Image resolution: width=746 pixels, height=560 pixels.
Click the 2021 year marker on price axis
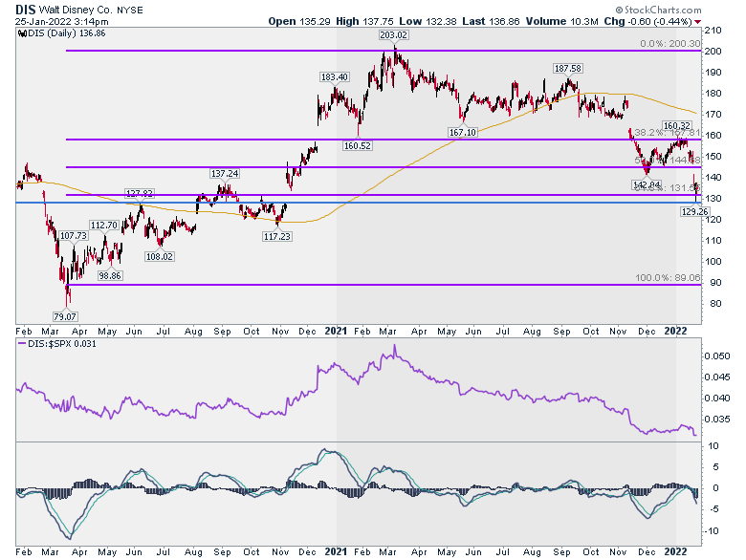click(x=336, y=331)
